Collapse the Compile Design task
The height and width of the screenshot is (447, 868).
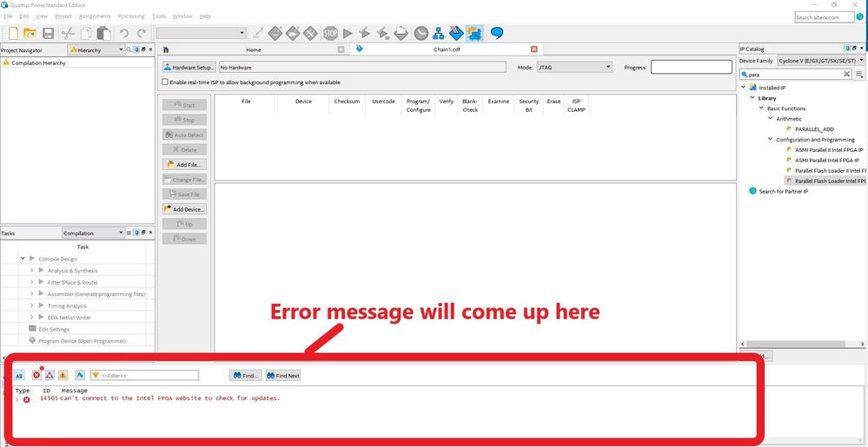pyautogui.click(x=23, y=259)
